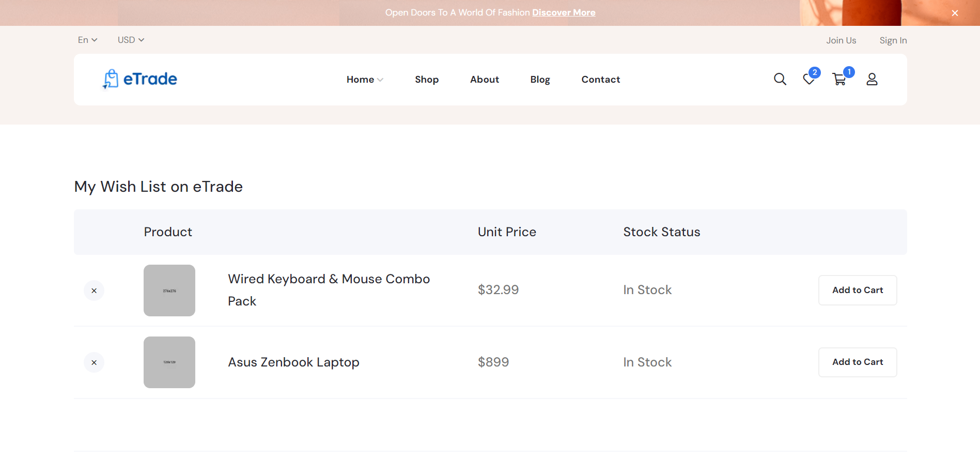This screenshot has width=980, height=474.
Task: Add Wired Keyboard & Mouse Combo to cart
Action: click(x=858, y=290)
